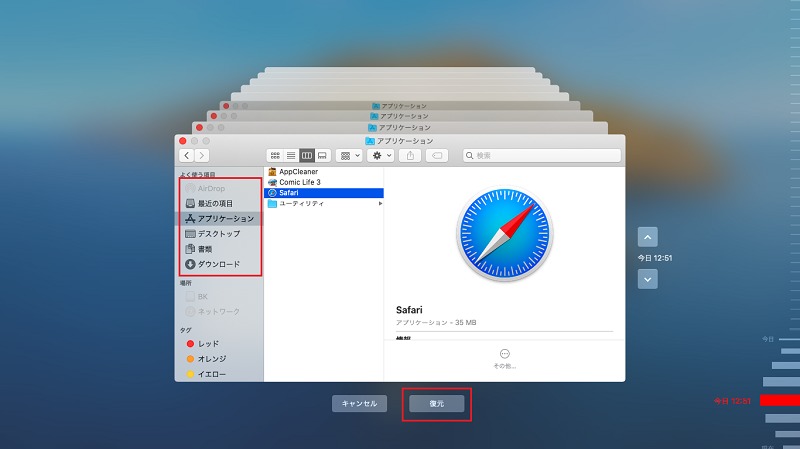Click the 復元 restore button
800x449 pixels.
coord(437,404)
